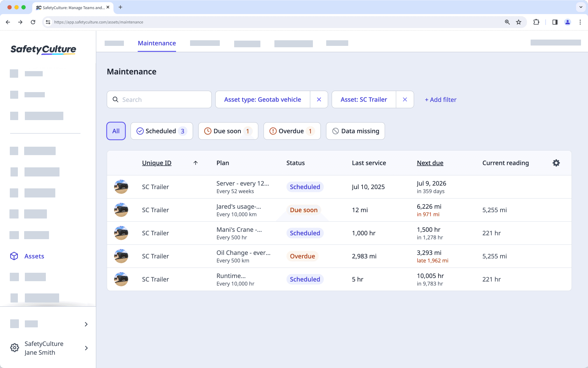Click the SafetyCulture logo
Viewport: 588px width, 368px height.
[43, 49]
